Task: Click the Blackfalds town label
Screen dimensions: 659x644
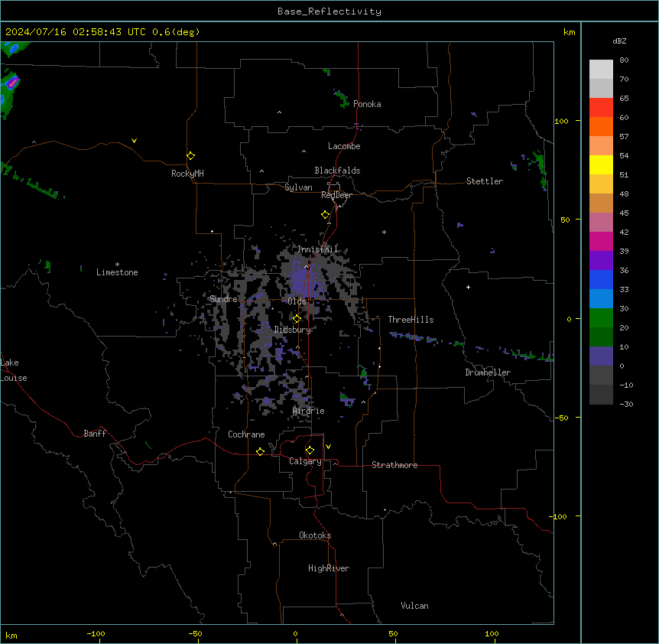Action: coord(337,171)
